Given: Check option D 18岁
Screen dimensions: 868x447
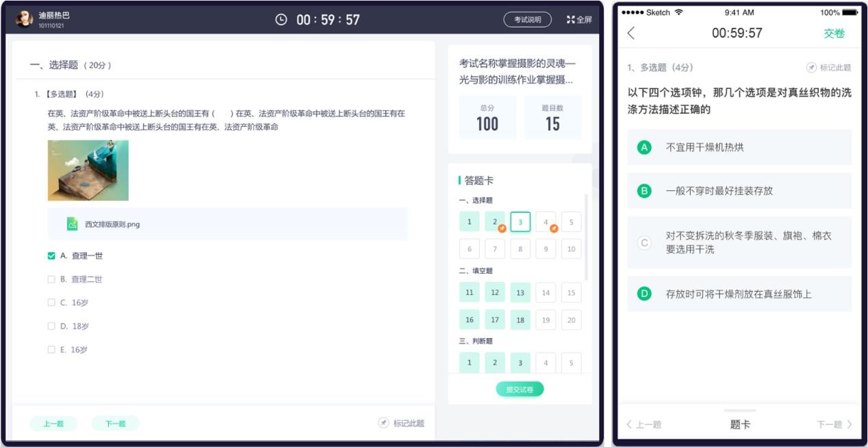Looking at the screenshot, I should (x=51, y=327).
